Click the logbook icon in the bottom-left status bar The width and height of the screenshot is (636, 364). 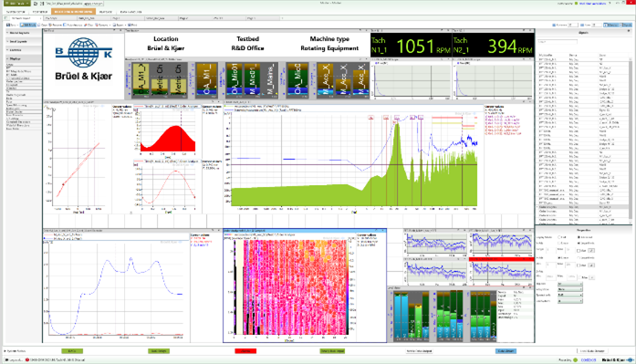tap(7, 360)
